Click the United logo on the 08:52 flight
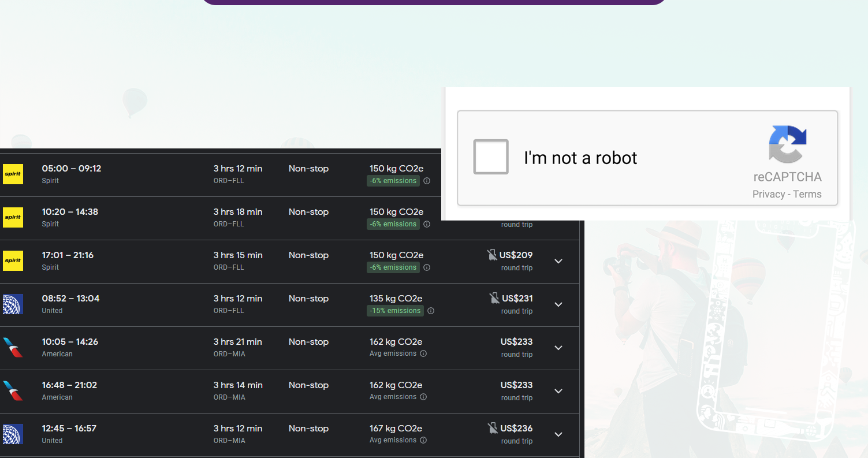This screenshot has height=458, width=868. (13, 304)
